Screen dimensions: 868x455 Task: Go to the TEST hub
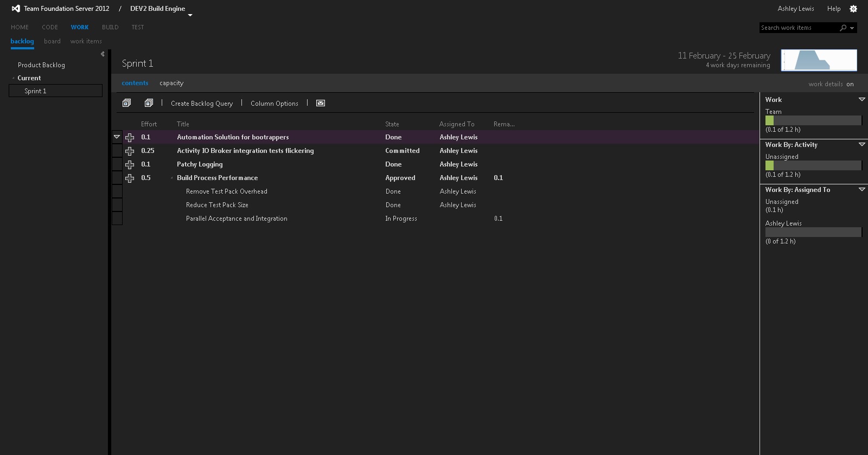[x=138, y=27]
